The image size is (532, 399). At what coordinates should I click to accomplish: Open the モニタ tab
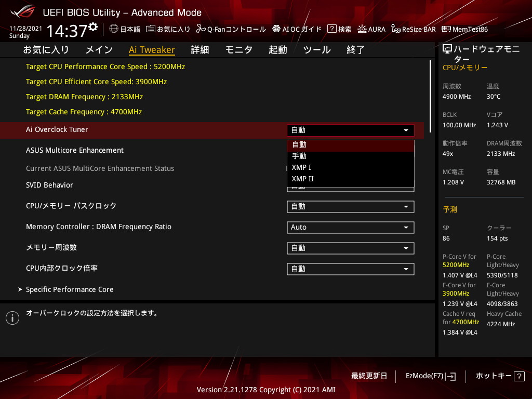tap(239, 50)
